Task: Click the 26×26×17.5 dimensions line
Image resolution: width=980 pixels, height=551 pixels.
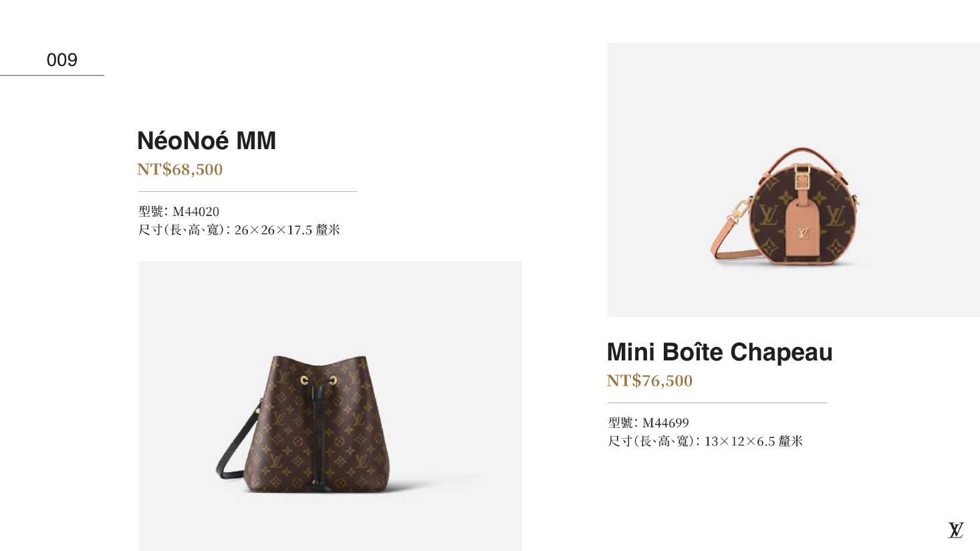Action: point(239,230)
